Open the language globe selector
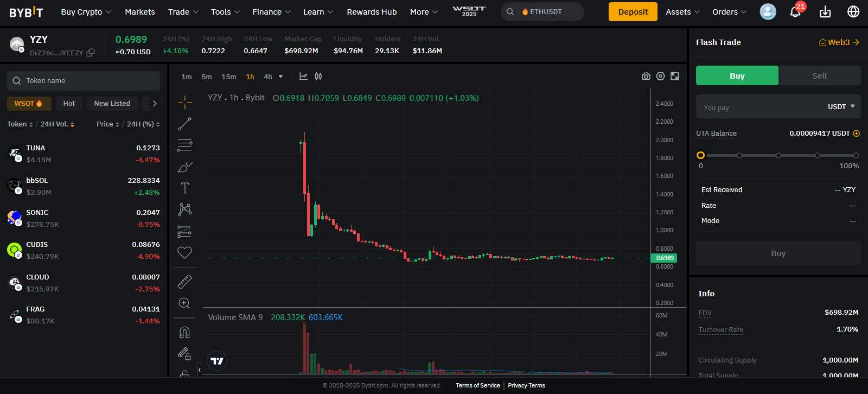The width and height of the screenshot is (868, 394). (853, 11)
